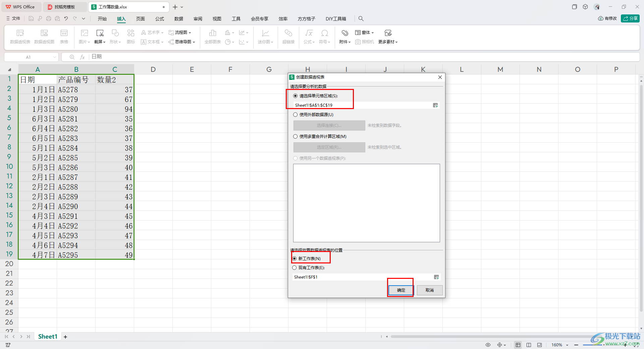Click column D header
644x349 pixels.
[153, 69]
